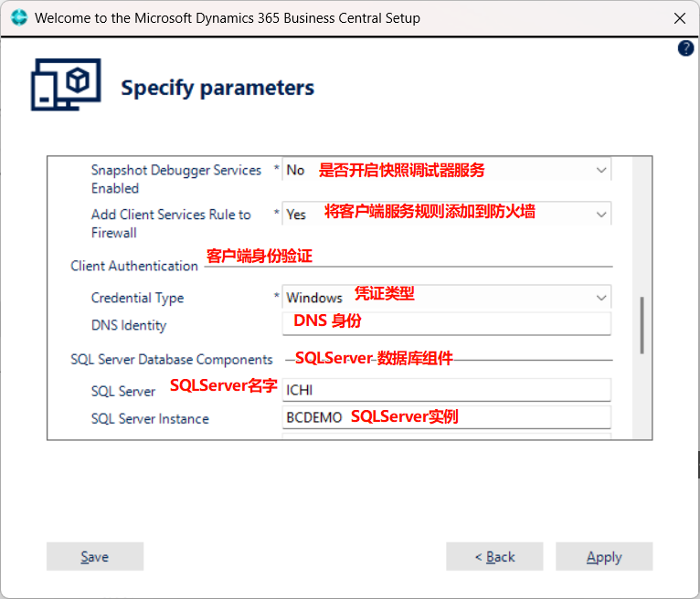Click the blue help question mark icon
This screenshot has width=700, height=599.
[x=685, y=48]
